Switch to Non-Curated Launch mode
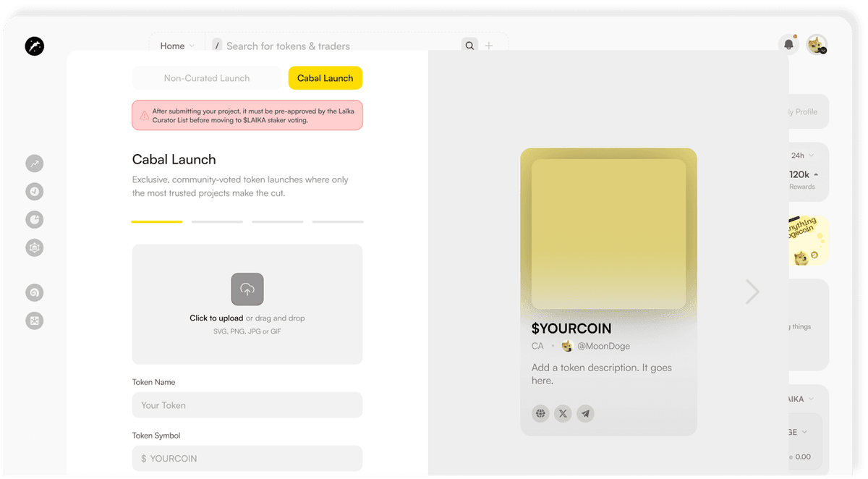This screenshot has width=868, height=479. click(207, 78)
